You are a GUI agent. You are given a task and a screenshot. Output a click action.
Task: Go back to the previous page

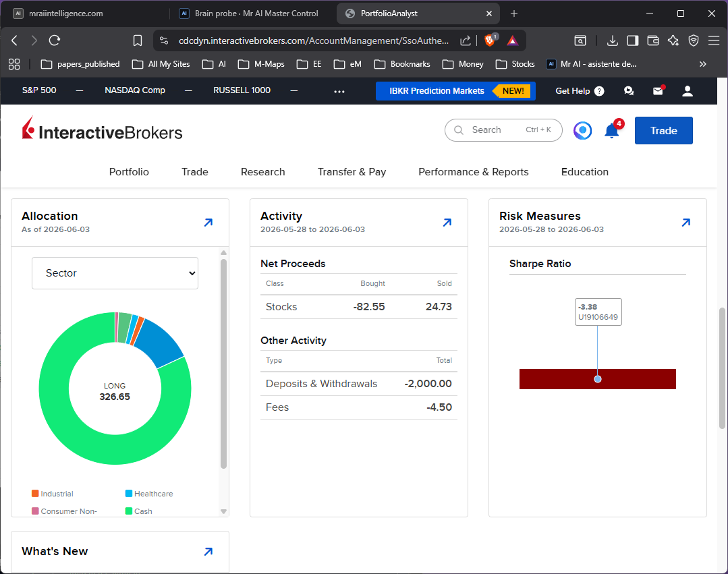tap(14, 40)
